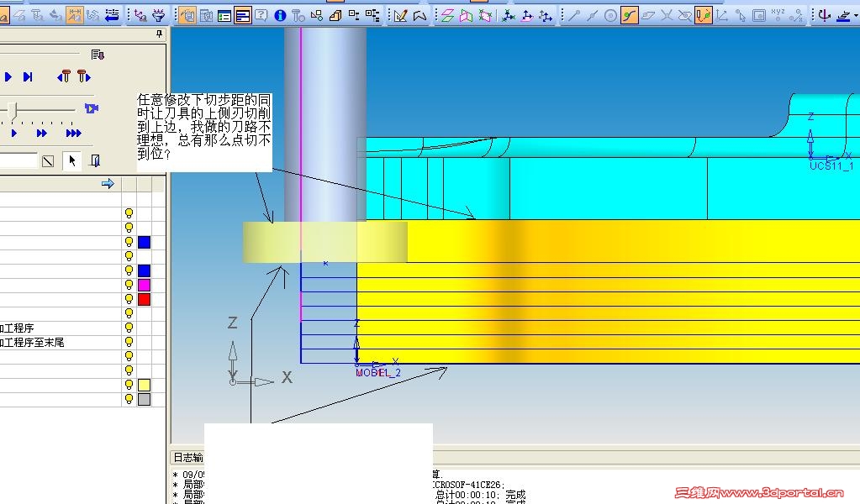
Task: Pin the side panel with pushpin icon
Action: [x=159, y=34]
